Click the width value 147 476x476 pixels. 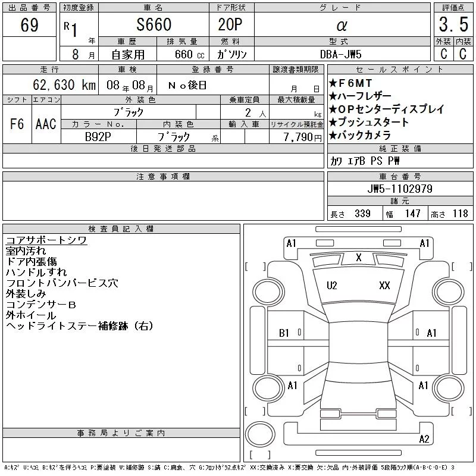(413, 214)
